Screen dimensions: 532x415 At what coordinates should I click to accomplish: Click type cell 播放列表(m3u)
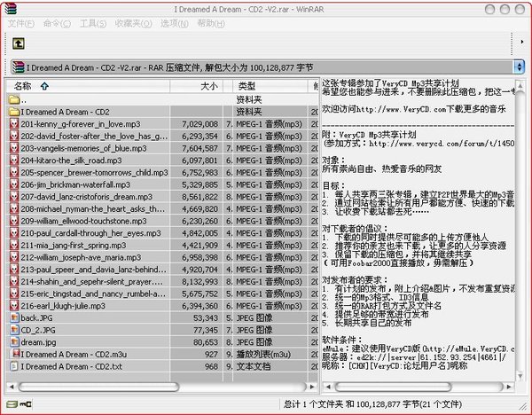tap(263, 355)
